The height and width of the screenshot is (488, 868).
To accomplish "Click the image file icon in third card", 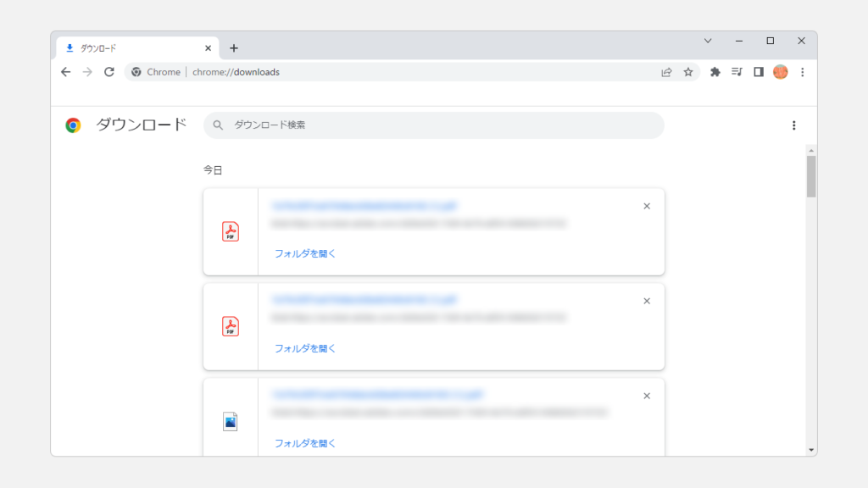I will click(x=231, y=422).
